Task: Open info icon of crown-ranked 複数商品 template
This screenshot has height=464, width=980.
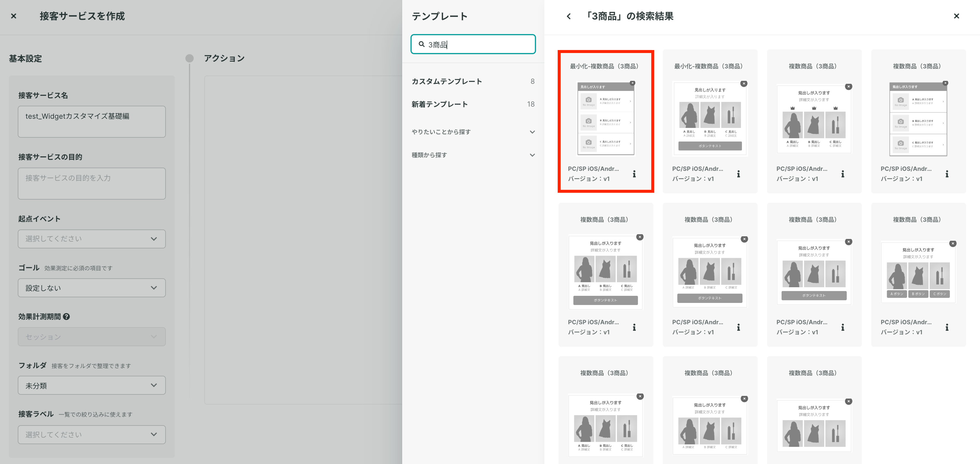Action: click(843, 174)
